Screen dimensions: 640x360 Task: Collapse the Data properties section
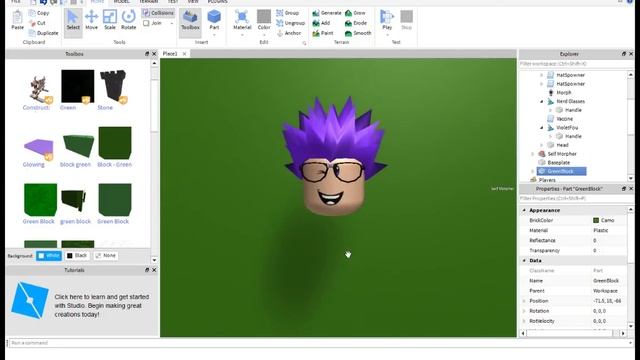(x=524, y=260)
